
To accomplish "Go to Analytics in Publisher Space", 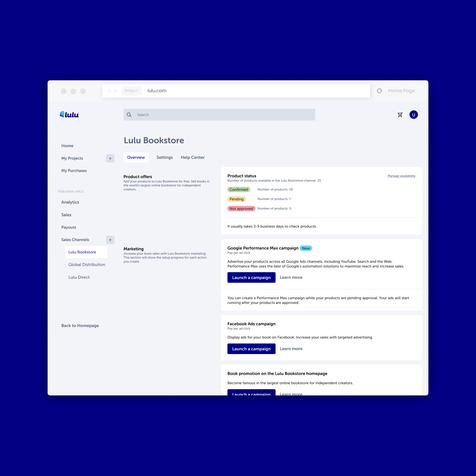I will coord(70,202).
